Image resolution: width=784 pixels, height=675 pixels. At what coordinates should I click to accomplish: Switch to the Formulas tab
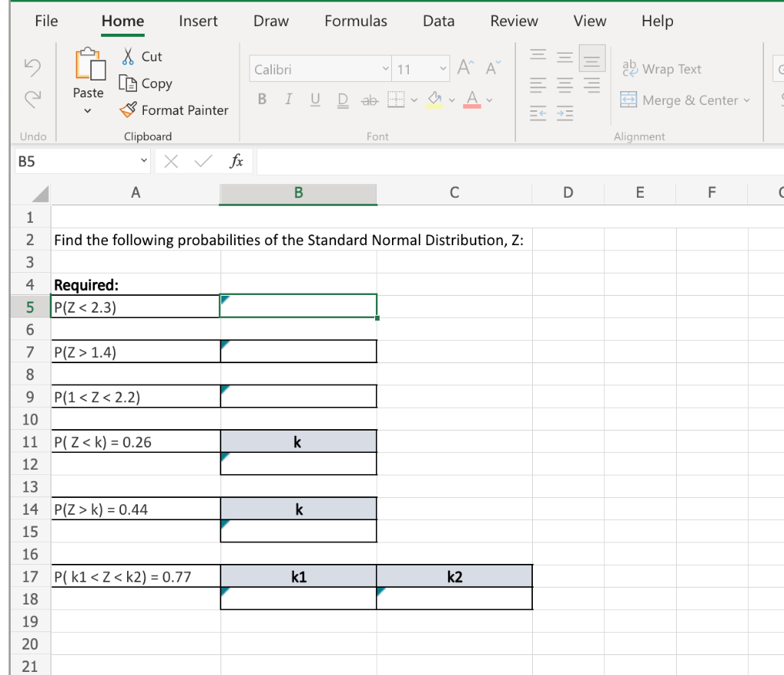pyautogui.click(x=355, y=21)
